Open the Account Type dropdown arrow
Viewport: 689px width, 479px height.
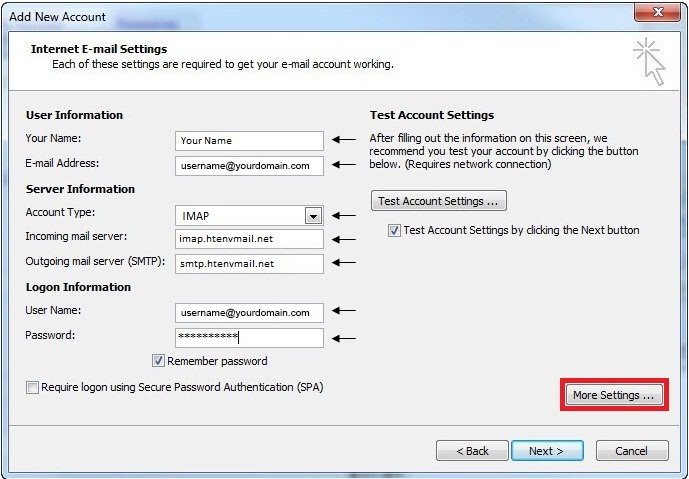(x=313, y=216)
